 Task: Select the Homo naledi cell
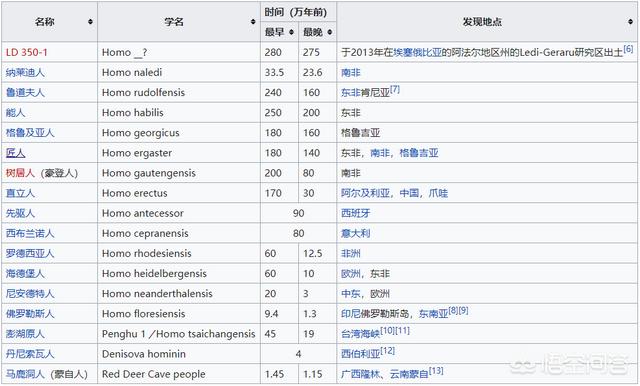click(179, 73)
